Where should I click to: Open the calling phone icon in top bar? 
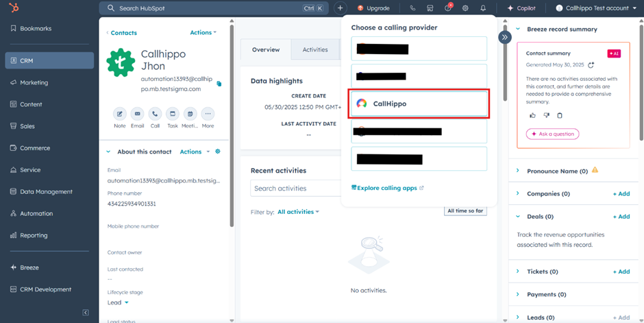point(412,8)
